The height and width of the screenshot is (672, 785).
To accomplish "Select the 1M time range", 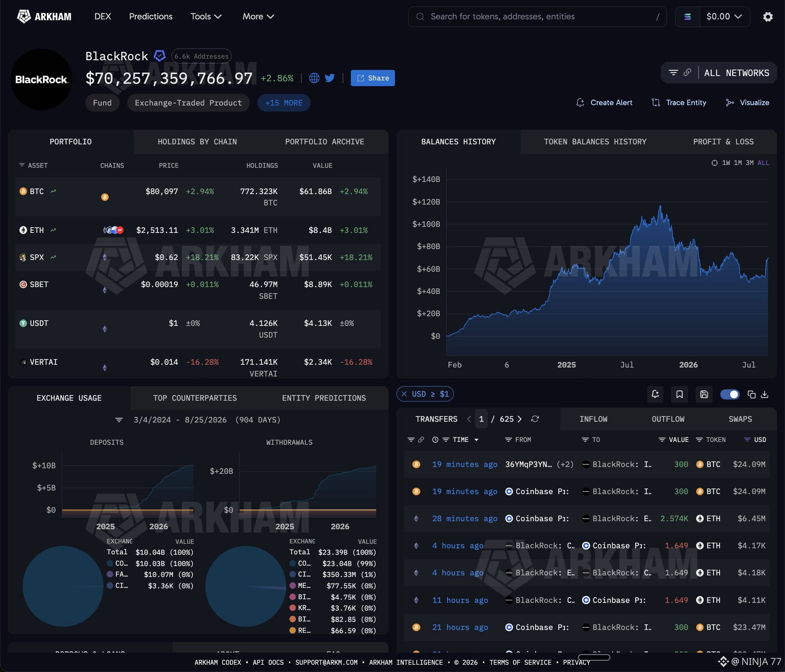I will pos(738,163).
